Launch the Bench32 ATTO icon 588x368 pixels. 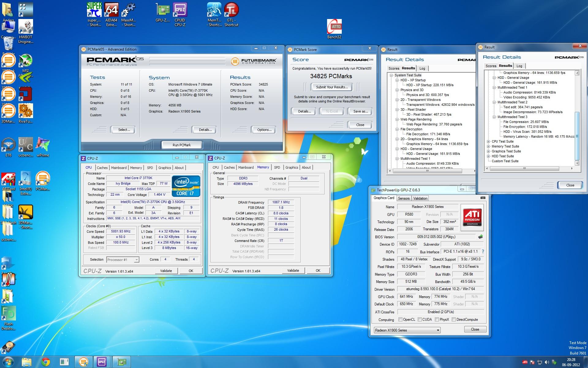tap(334, 29)
